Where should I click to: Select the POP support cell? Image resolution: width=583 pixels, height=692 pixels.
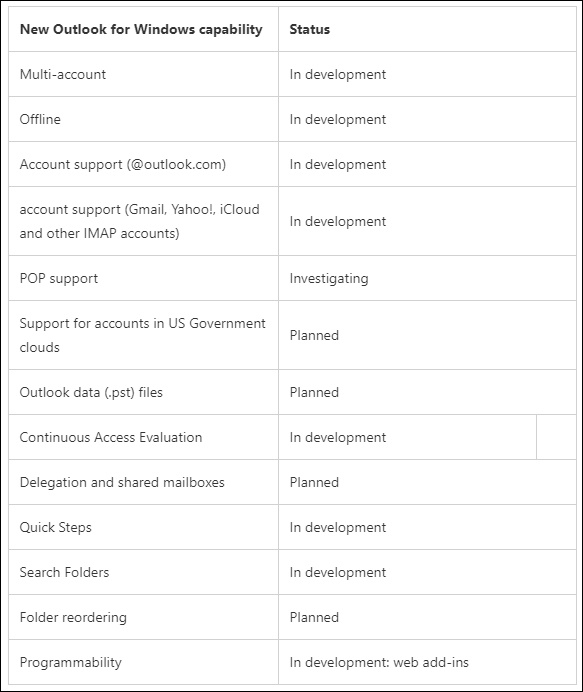coord(143,278)
